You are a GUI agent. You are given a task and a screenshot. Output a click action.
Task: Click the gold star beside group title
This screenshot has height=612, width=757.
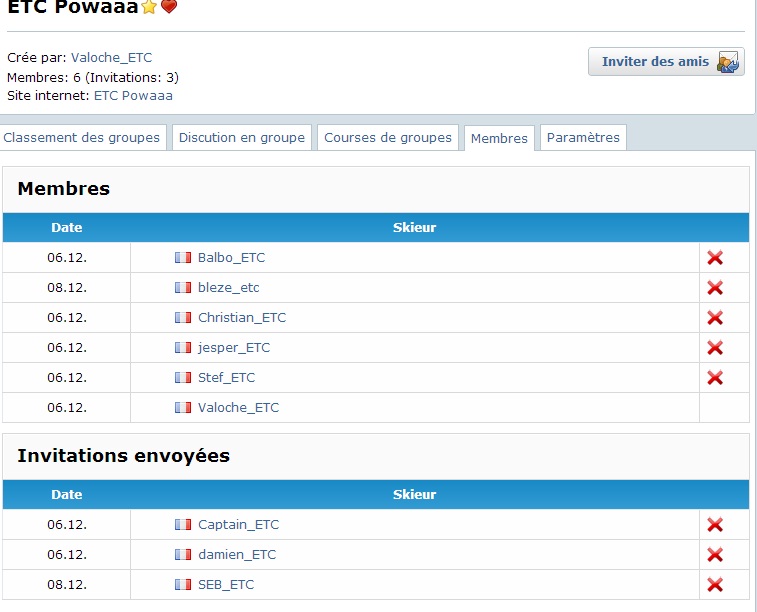[150, 7]
